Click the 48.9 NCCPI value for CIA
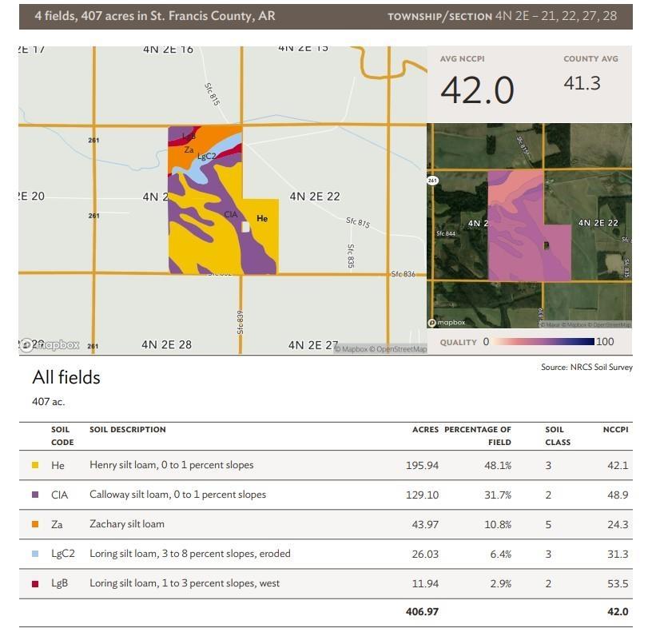 [x=618, y=495]
